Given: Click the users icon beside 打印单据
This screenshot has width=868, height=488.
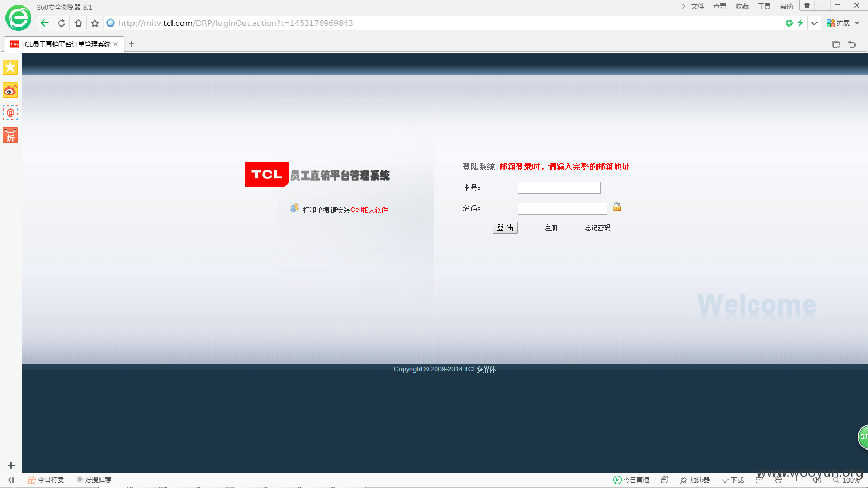Looking at the screenshot, I should [295, 208].
